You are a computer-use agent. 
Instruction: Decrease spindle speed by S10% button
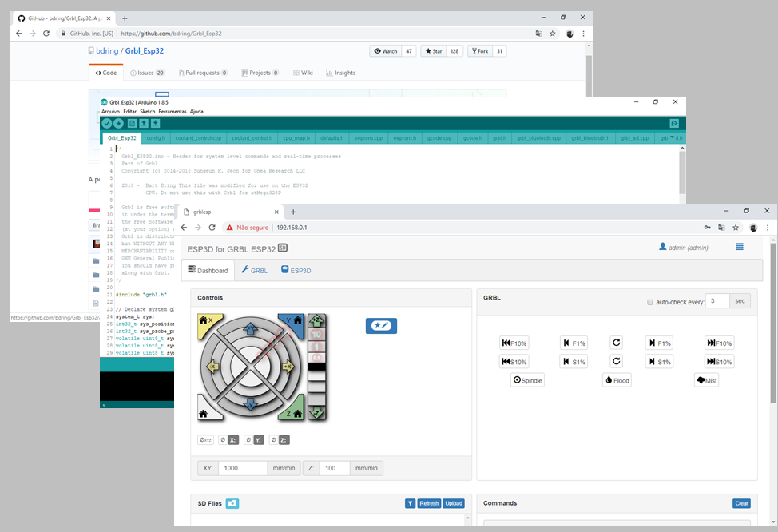point(514,361)
